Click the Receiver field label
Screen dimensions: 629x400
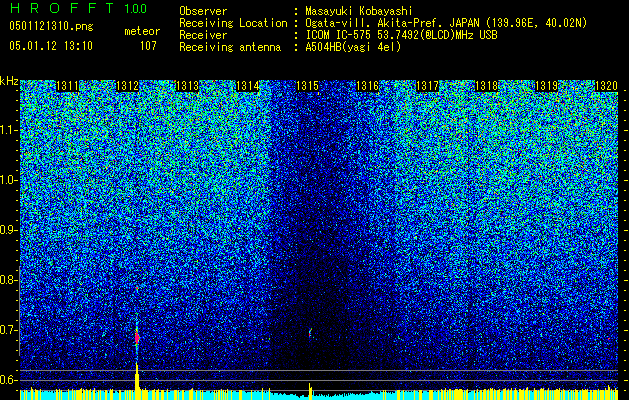[x=203, y=35]
